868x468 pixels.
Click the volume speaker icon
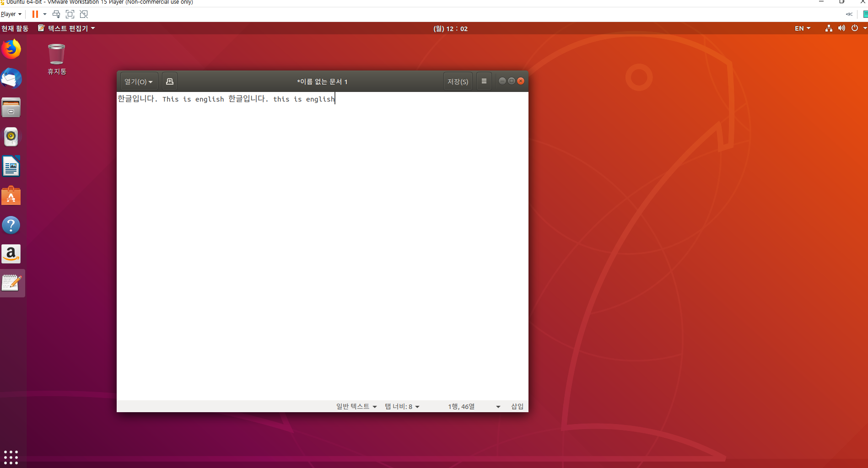841,28
